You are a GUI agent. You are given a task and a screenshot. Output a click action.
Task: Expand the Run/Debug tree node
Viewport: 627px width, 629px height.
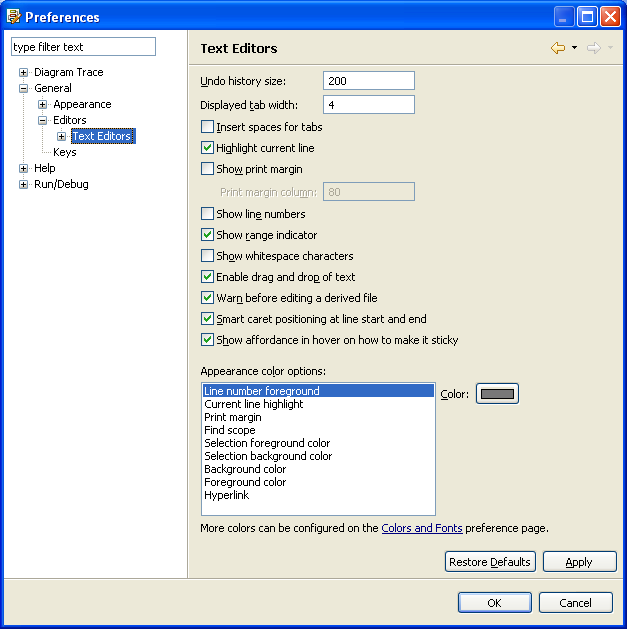pos(23,185)
